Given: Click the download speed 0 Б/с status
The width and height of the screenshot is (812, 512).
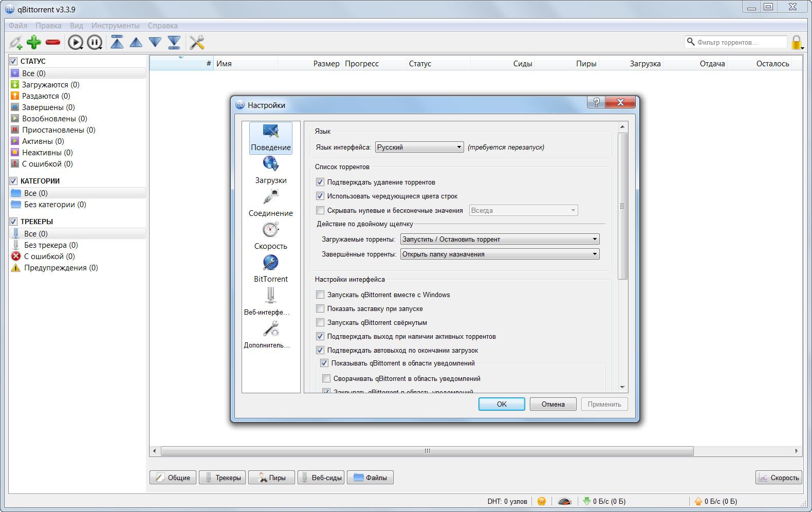Looking at the screenshot, I should pyautogui.click(x=604, y=501).
